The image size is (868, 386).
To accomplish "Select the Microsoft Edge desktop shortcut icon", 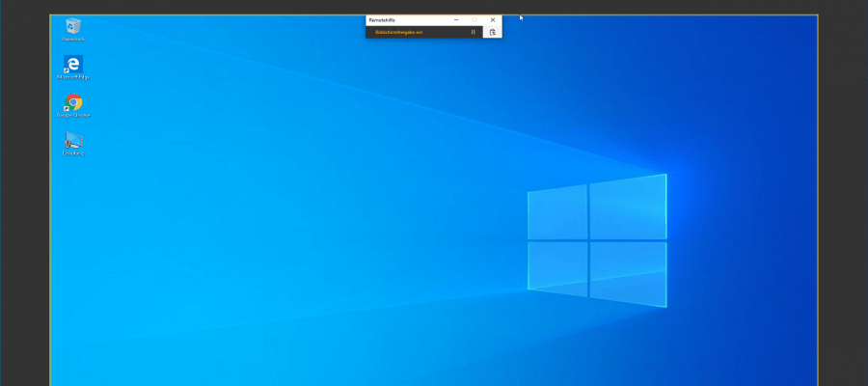I will pos(73,64).
